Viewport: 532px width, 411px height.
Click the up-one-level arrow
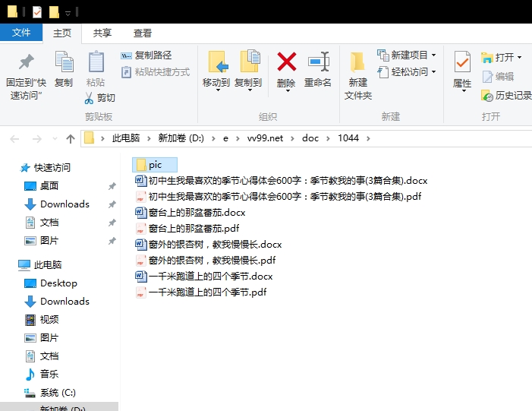71,138
